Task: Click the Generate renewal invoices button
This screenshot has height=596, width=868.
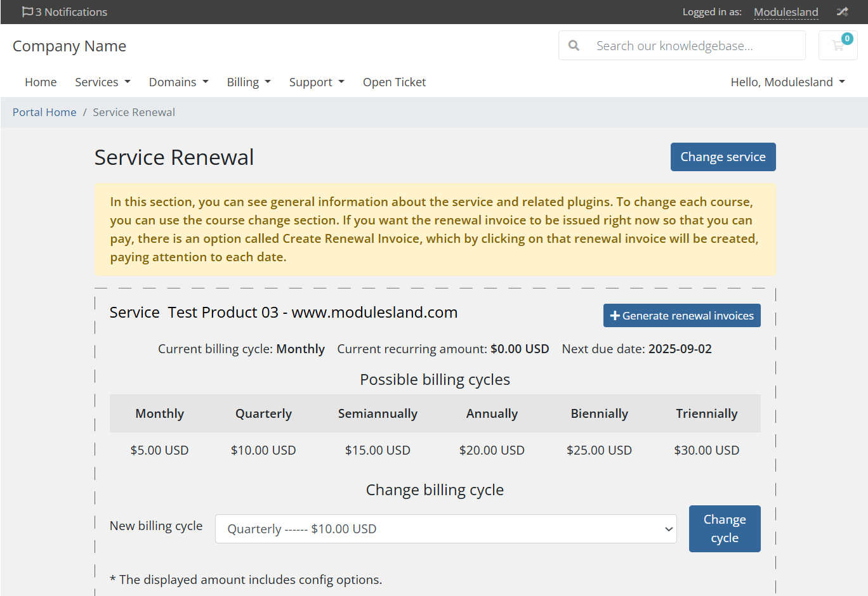Action: [x=682, y=316]
